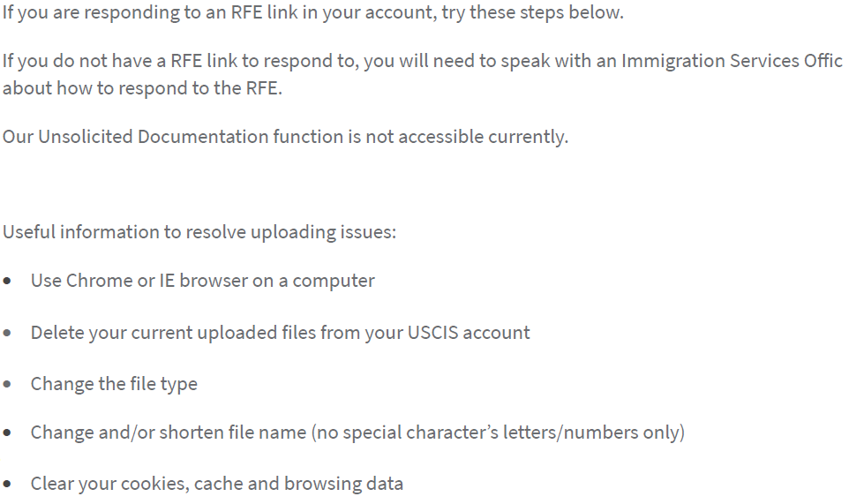Click the 'Useful information to resolve uploading issues' heading
849x504 pixels.
tap(199, 232)
